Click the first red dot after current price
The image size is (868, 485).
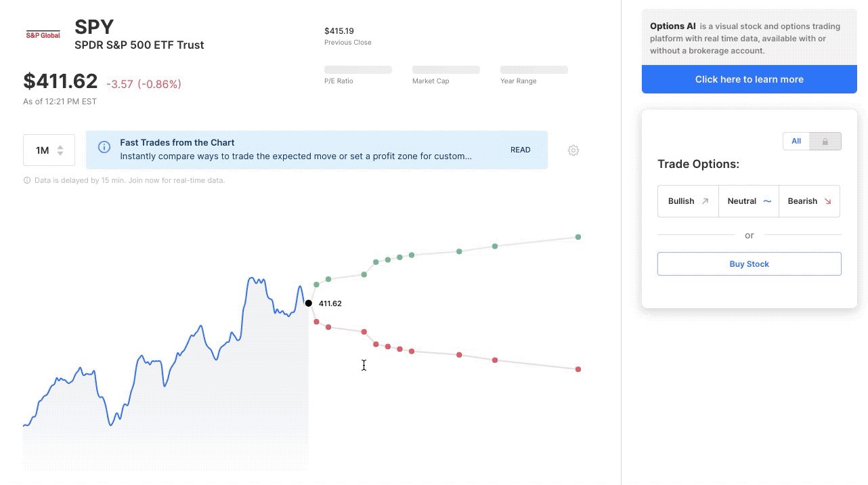(x=316, y=322)
